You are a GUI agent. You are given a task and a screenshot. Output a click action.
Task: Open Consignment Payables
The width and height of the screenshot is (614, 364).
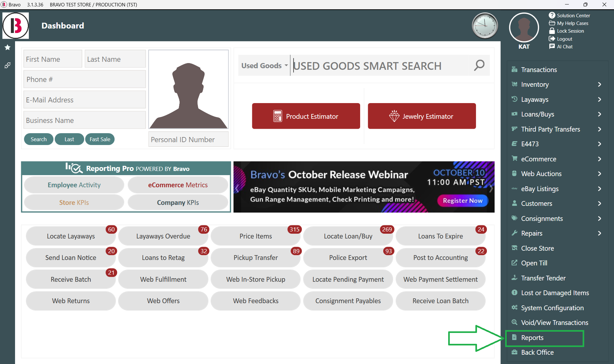point(348,301)
